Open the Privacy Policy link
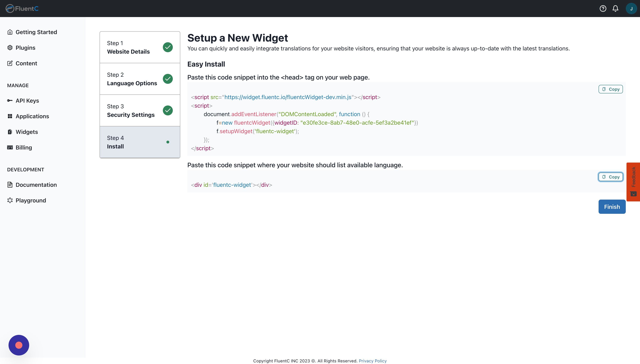 [372, 361]
